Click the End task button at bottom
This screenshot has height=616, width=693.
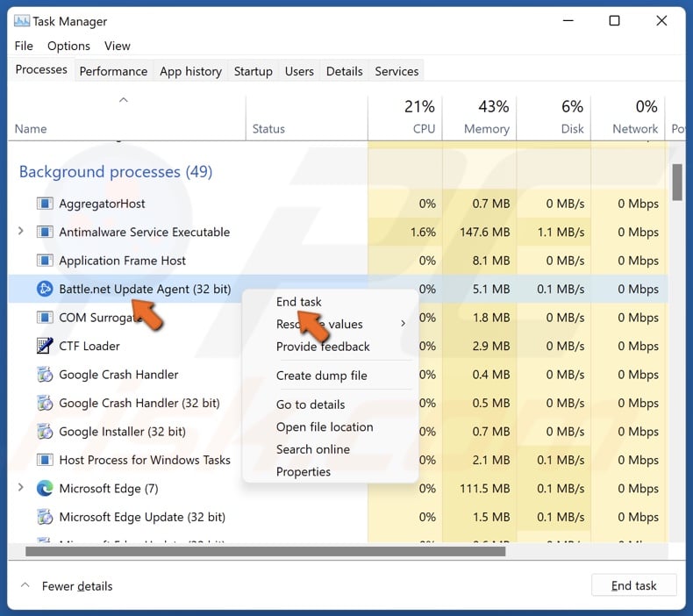(x=633, y=585)
